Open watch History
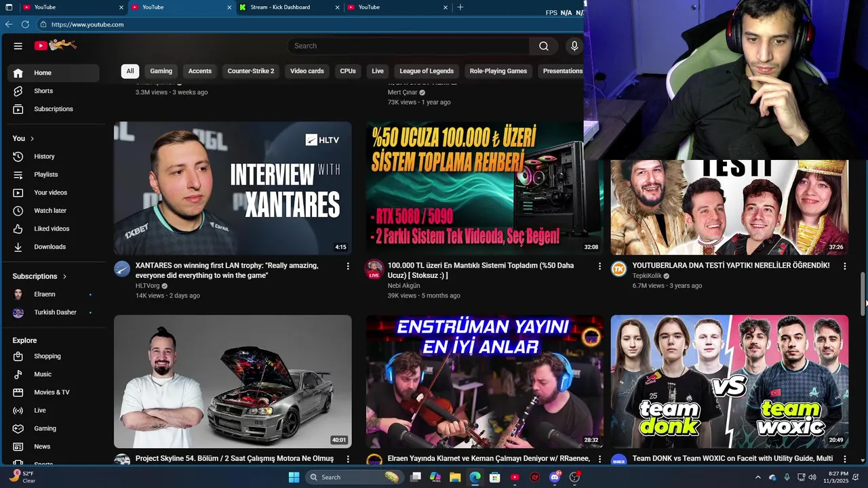Image resolution: width=868 pixels, height=488 pixels. coord(54,157)
